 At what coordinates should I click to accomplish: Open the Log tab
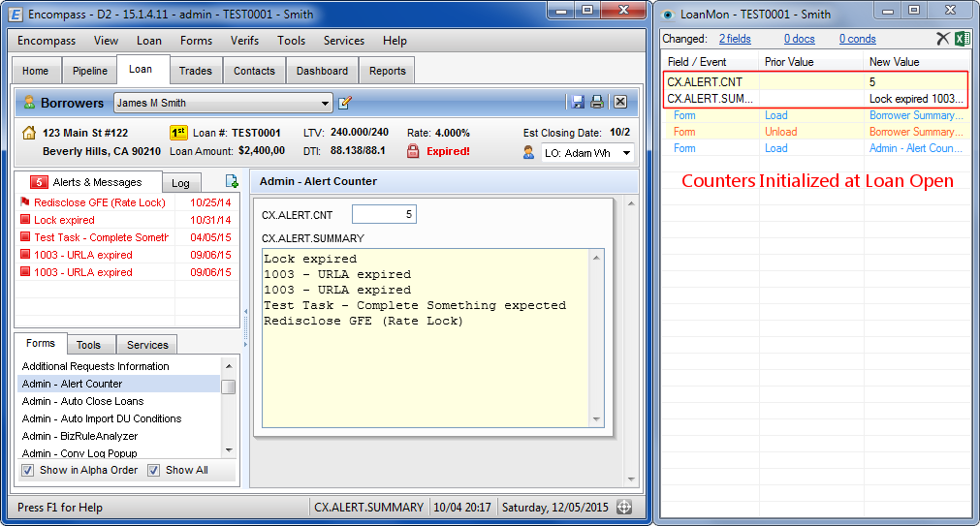[x=180, y=183]
